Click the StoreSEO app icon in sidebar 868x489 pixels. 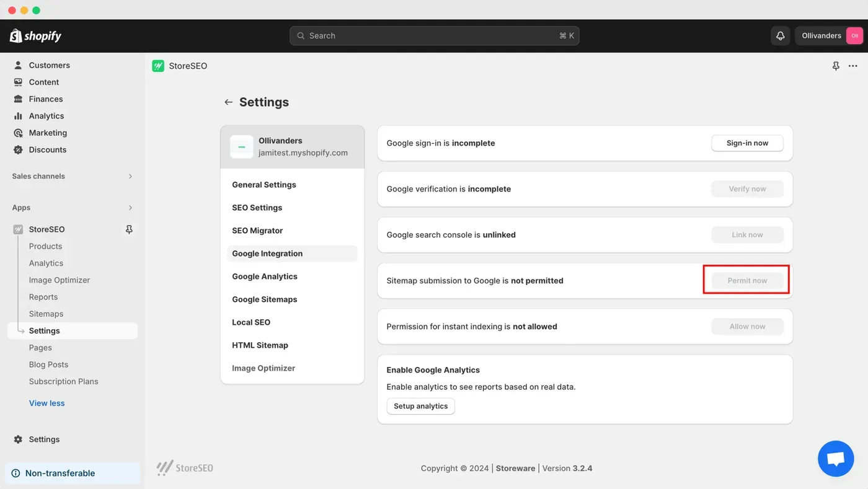point(18,229)
